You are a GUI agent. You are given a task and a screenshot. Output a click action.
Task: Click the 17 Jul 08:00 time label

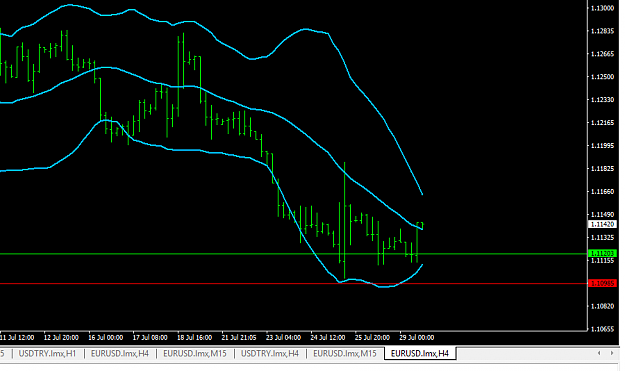click(x=150, y=338)
